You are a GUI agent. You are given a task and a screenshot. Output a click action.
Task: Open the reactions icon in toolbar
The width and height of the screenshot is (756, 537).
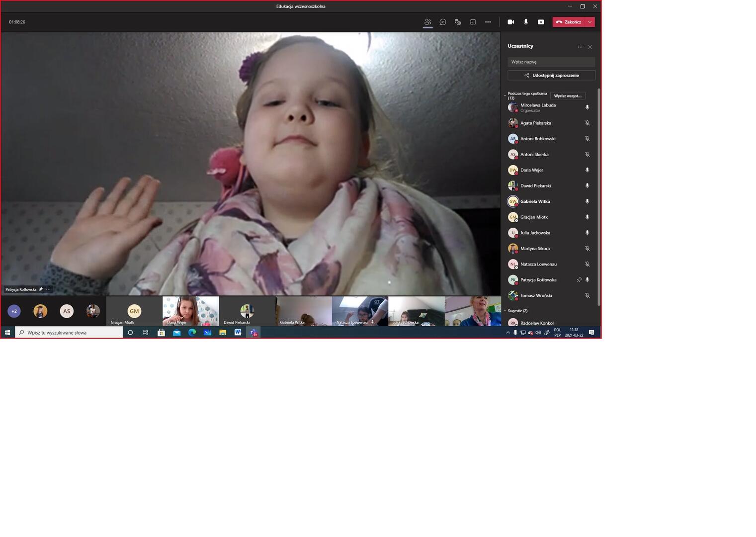pos(458,22)
